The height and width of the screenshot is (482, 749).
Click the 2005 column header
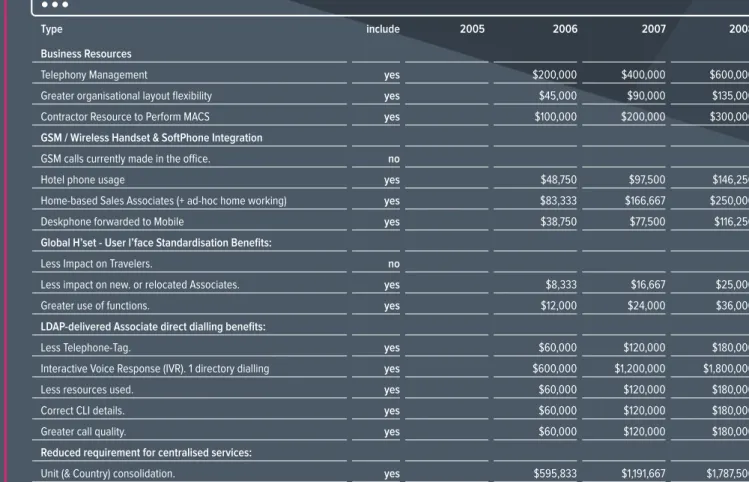[x=472, y=29]
